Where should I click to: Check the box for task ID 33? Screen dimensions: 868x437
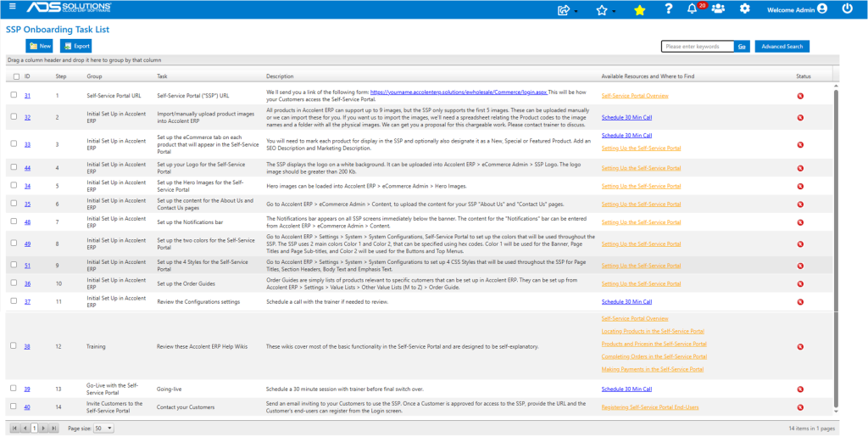[x=14, y=143]
